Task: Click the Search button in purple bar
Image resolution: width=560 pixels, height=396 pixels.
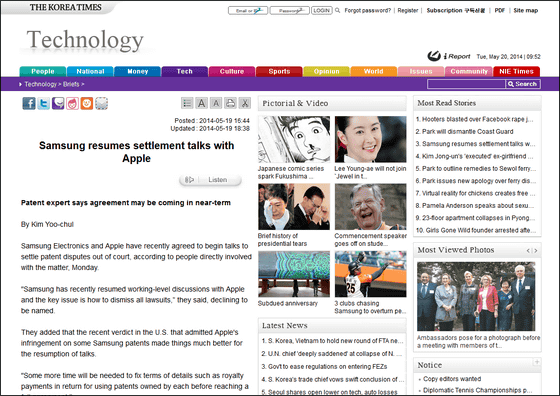Action: 523,84
